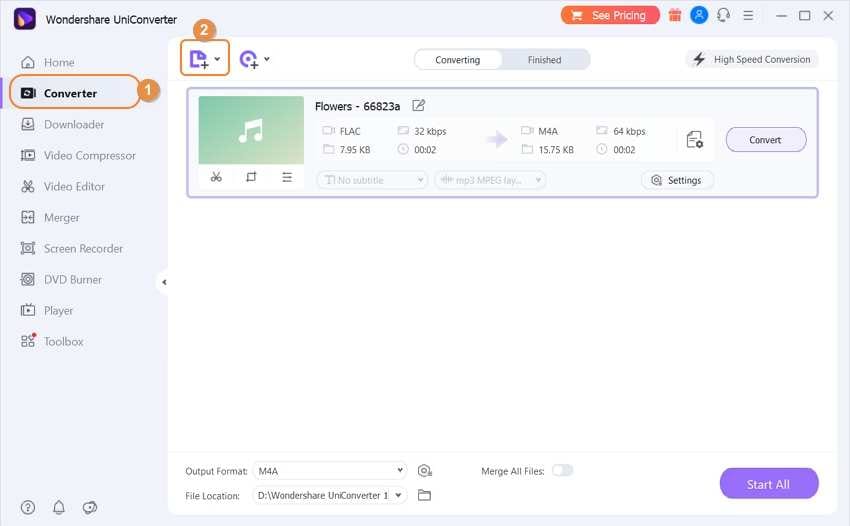The image size is (850, 526).
Task: Switch to the Converting tab
Action: click(x=458, y=60)
